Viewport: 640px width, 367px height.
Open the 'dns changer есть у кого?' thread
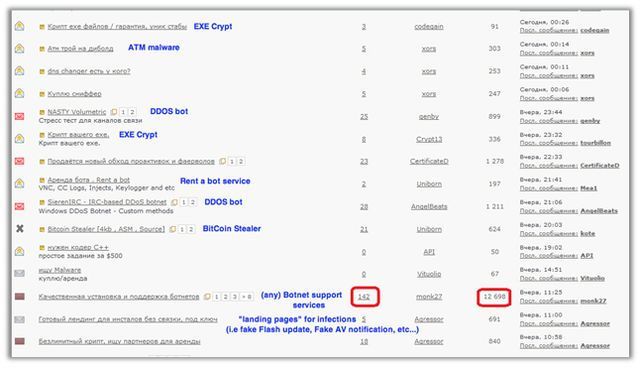[89, 71]
